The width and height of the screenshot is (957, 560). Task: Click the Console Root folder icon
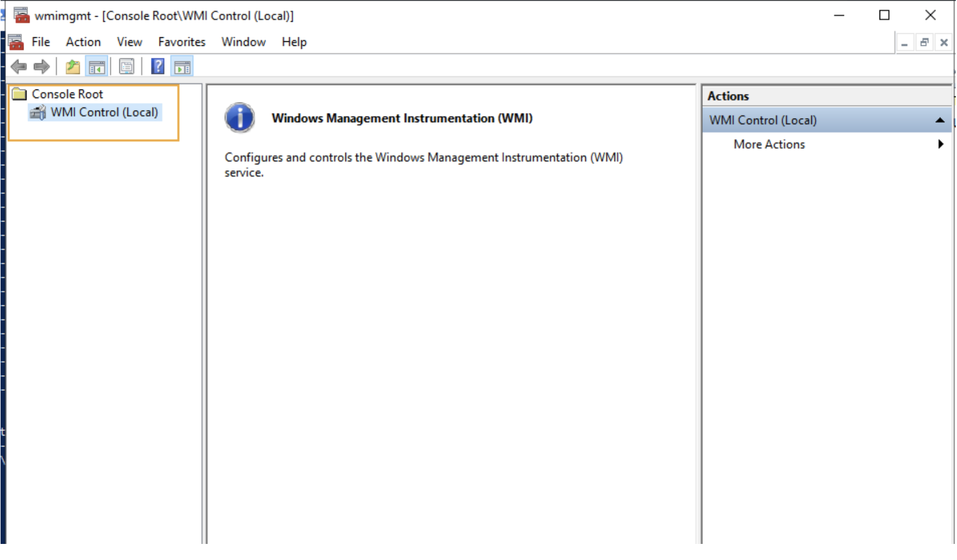[20, 94]
